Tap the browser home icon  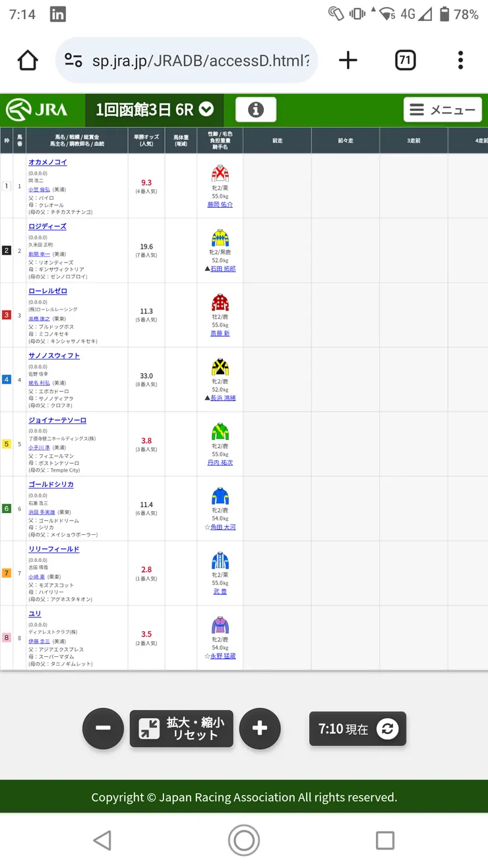28,61
